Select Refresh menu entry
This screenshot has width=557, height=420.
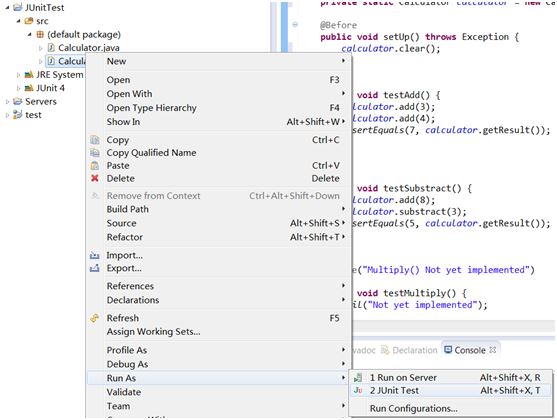click(x=218, y=318)
